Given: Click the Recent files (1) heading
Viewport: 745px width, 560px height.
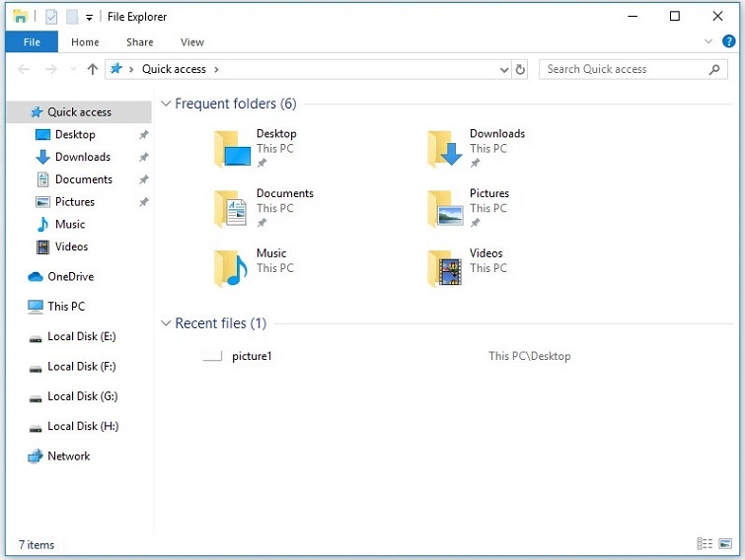Looking at the screenshot, I should (220, 323).
